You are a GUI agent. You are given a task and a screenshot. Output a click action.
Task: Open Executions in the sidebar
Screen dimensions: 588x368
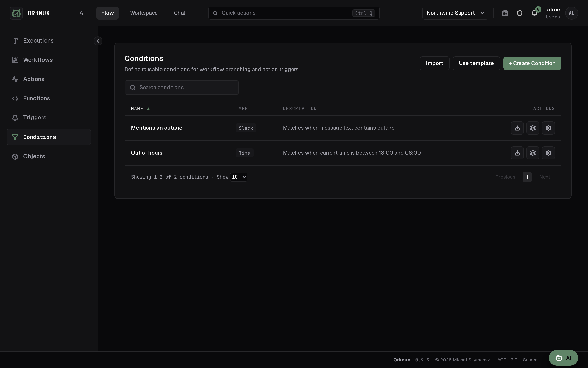coord(49,41)
